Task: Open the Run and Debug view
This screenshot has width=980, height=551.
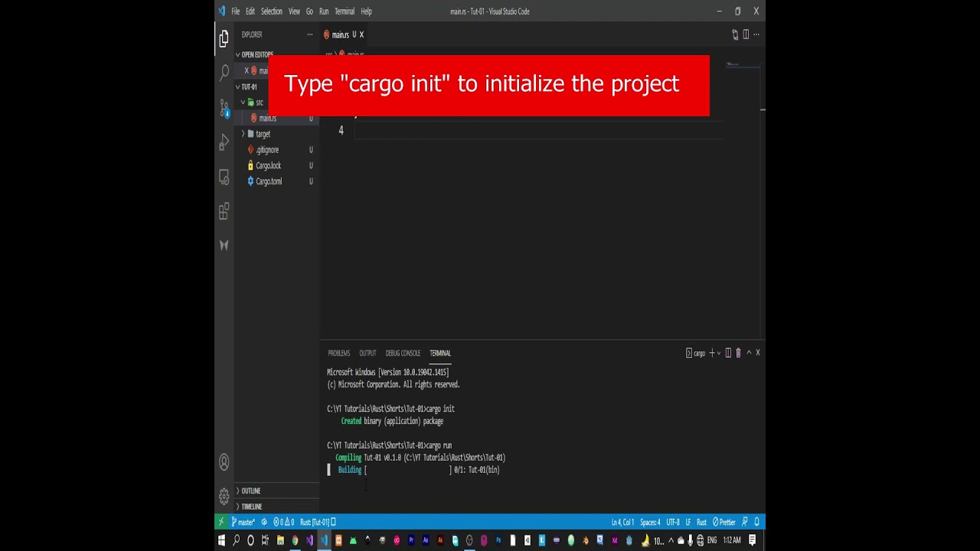Action: pyautogui.click(x=224, y=142)
